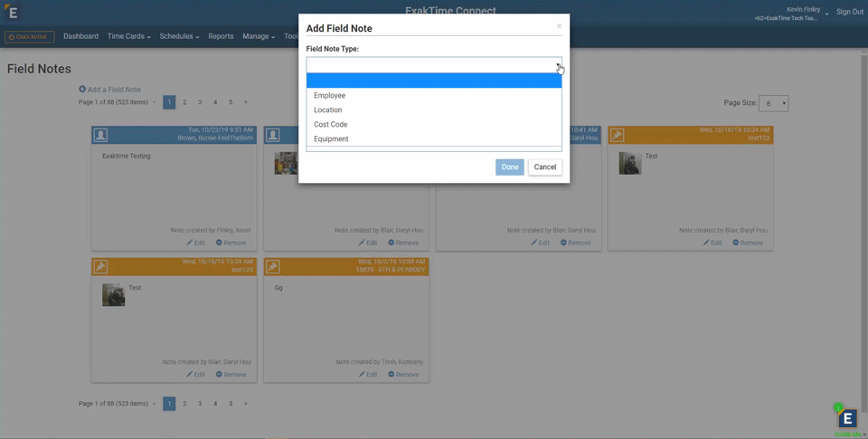Click the wrench icon on the top-right Test card
The height and width of the screenshot is (439, 868).
617,135
